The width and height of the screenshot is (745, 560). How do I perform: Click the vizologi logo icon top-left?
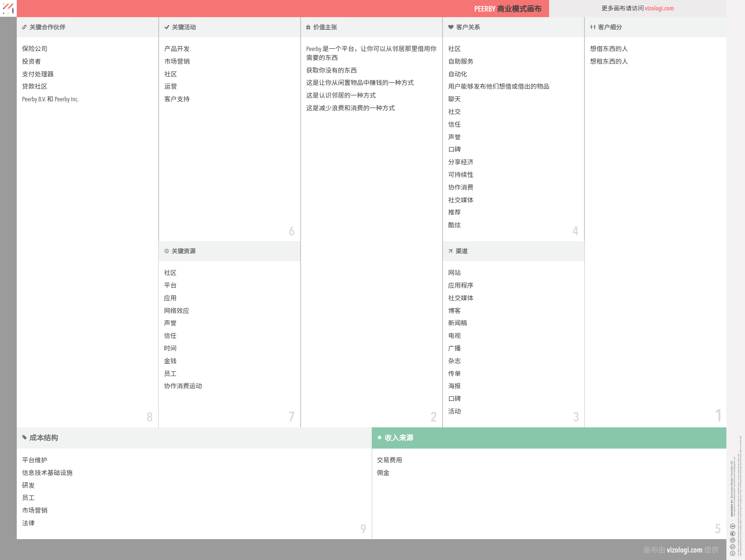click(x=8, y=8)
